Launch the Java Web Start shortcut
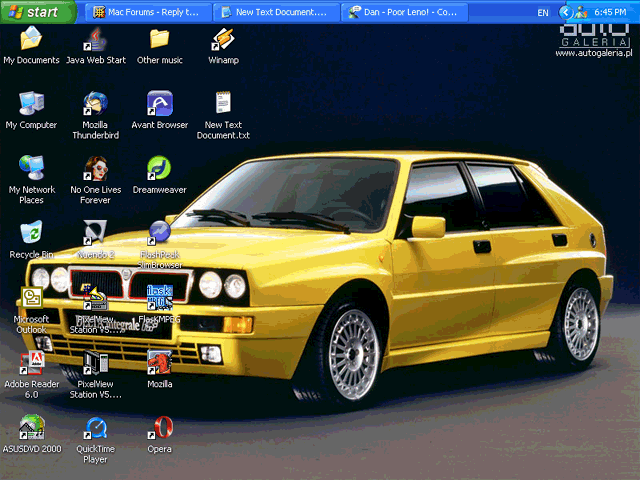 [x=95, y=39]
